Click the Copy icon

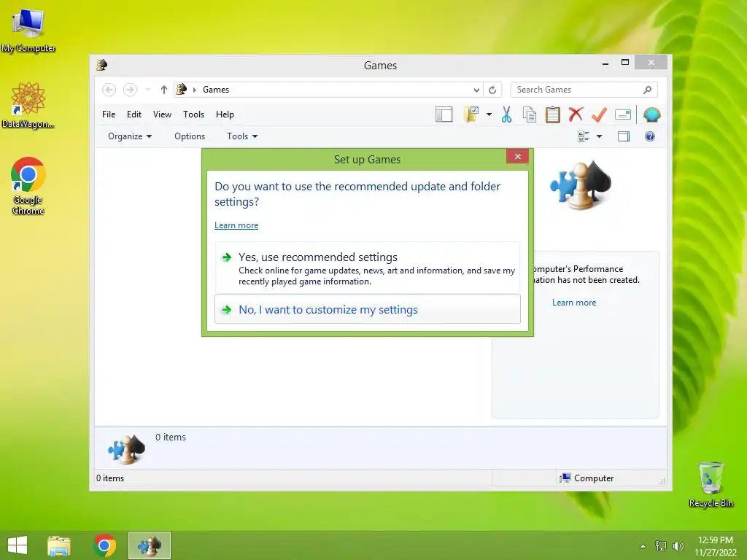530,114
